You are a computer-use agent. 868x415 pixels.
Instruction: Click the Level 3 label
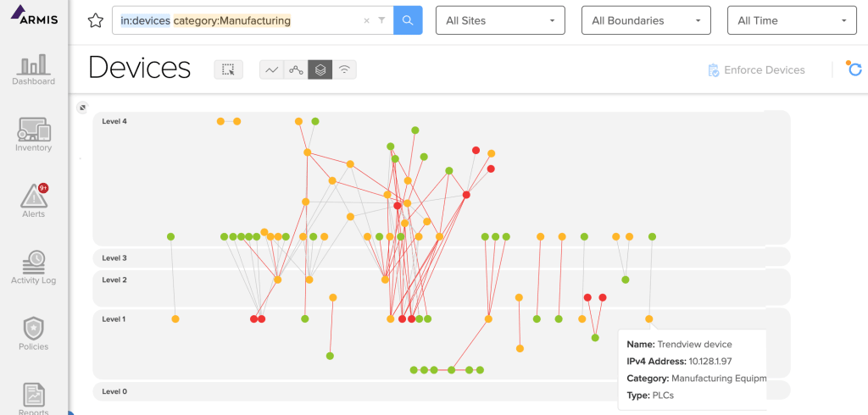pos(114,257)
